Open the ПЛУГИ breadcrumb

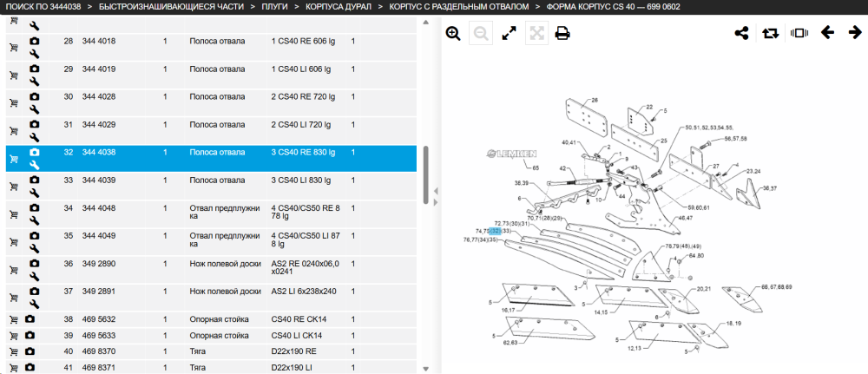(274, 7)
